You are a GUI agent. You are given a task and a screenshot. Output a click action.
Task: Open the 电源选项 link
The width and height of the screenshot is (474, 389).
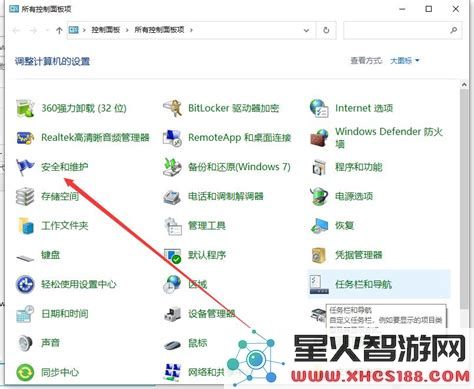(x=354, y=196)
